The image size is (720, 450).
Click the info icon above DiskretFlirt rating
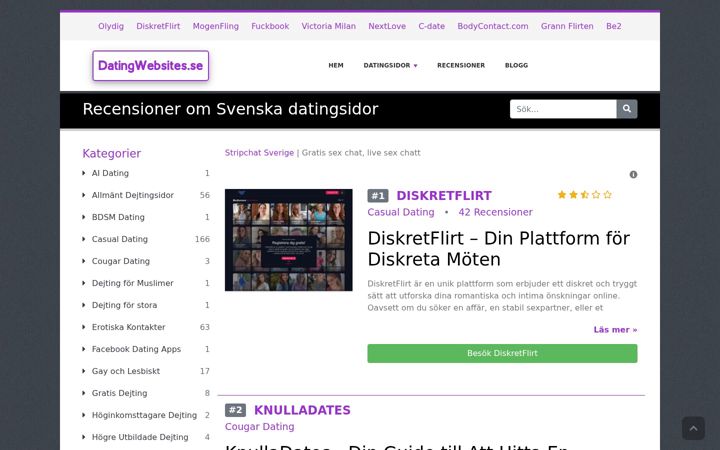tap(633, 174)
